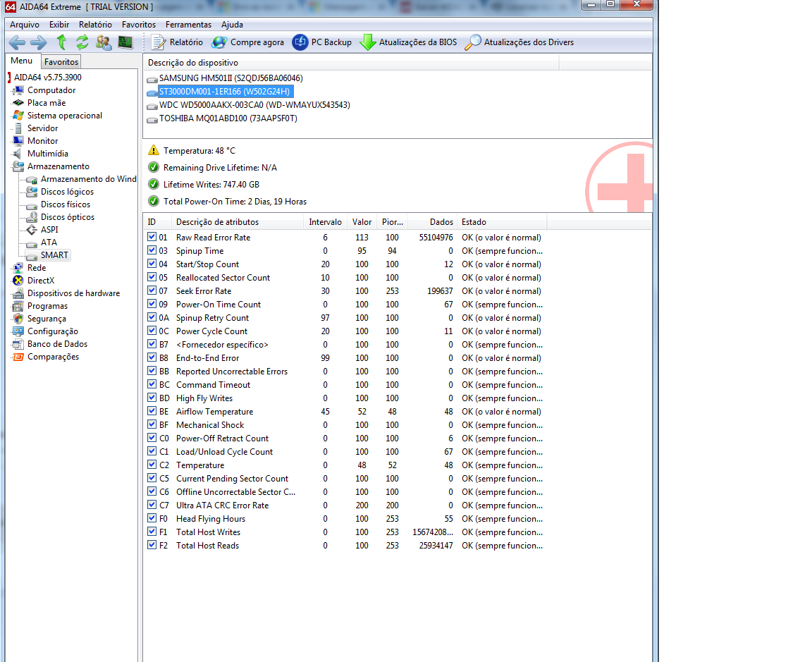The height and width of the screenshot is (662, 812).
Task: Toggle the Total Host Reads checkbox
Action: pos(152,545)
